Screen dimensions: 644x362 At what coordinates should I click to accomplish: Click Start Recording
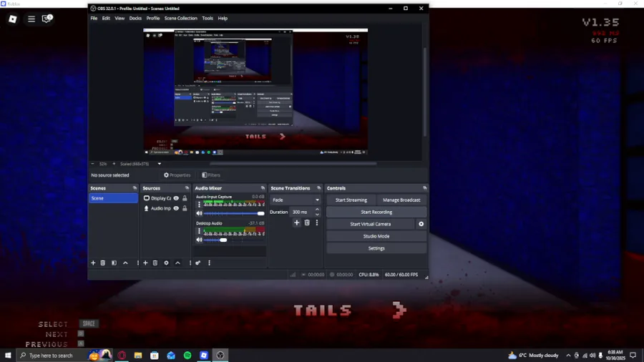[x=376, y=212]
